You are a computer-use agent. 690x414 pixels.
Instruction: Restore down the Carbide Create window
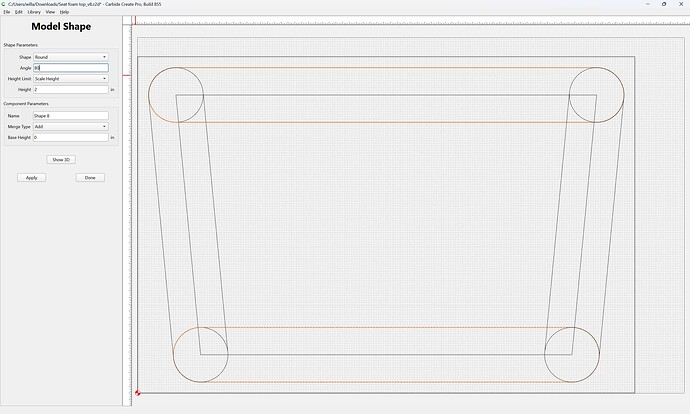[x=664, y=4]
